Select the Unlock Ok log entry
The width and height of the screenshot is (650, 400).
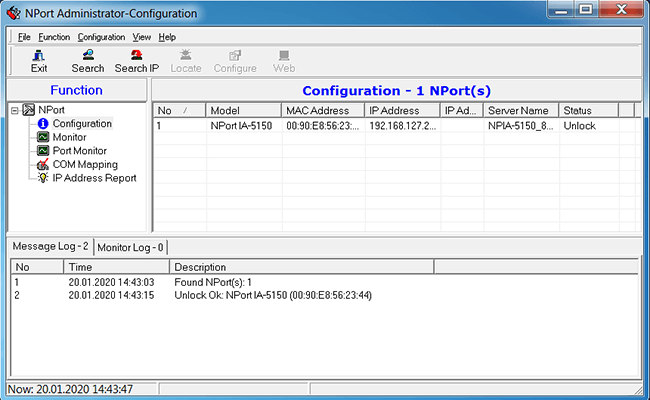click(x=273, y=296)
